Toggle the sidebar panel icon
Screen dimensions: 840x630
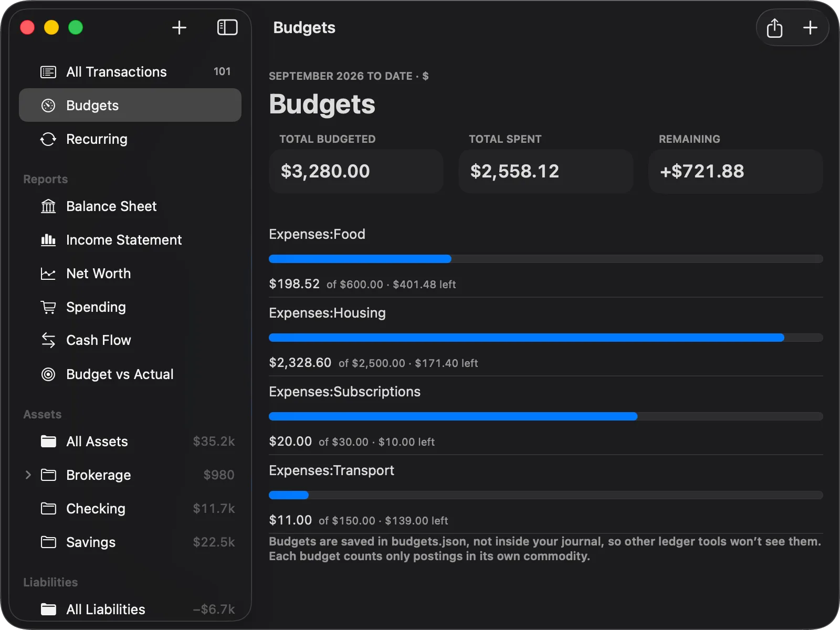pyautogui.click(x=227, y=27)
